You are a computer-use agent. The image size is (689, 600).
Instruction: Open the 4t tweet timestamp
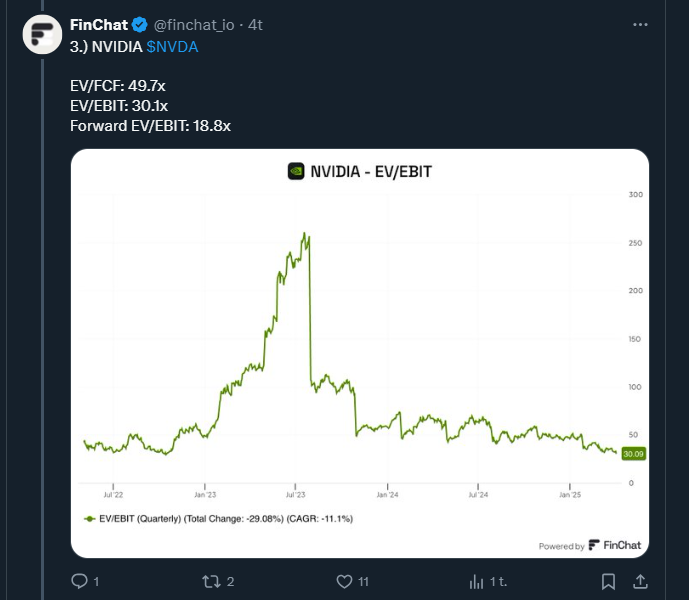click(x=255, y=25)
